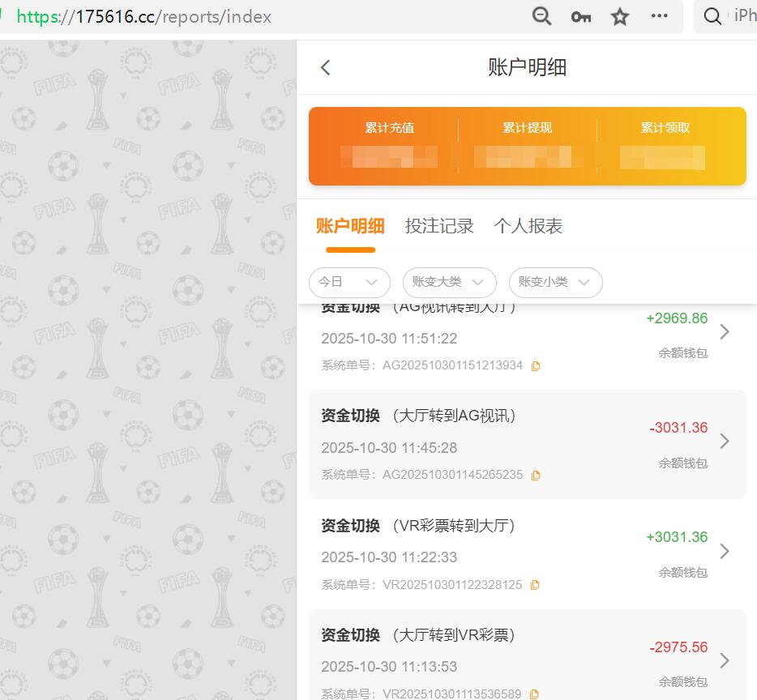This screenshot has height=700, width=757.
Task: Click the back arrow beside 账户明细
Action: (x=325, y=67)
